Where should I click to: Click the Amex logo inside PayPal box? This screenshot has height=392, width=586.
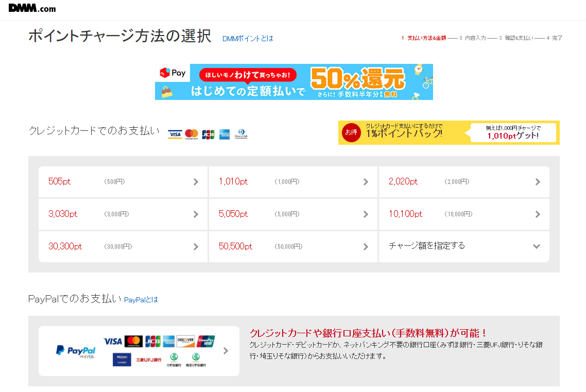[x=169, y=341]
